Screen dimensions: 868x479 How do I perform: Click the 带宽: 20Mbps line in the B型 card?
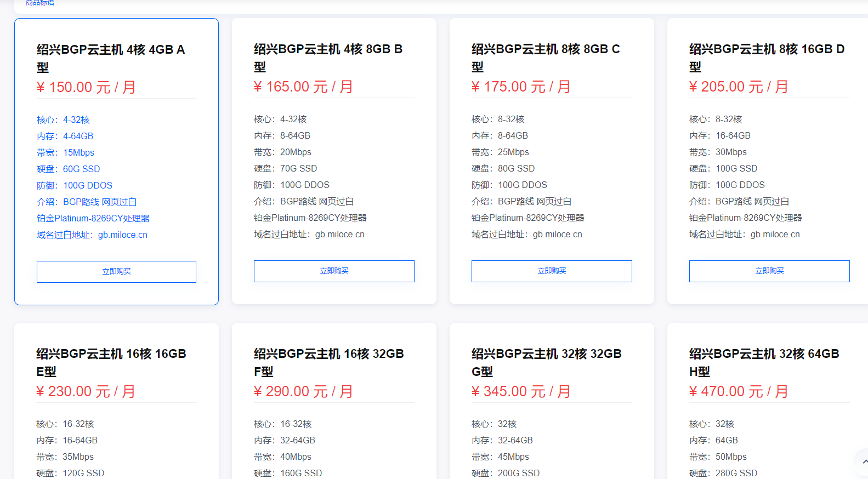pos(282,152)
